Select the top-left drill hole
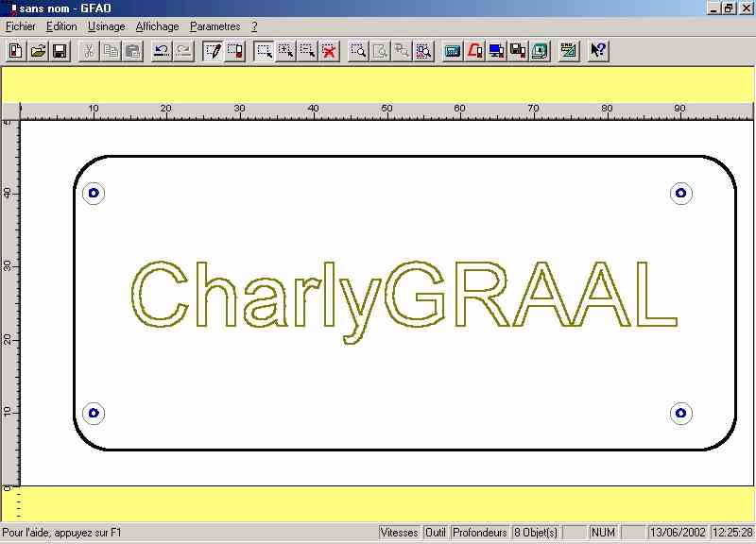The height and width of the screenshot is (544, 756). (x=94, y=194)
